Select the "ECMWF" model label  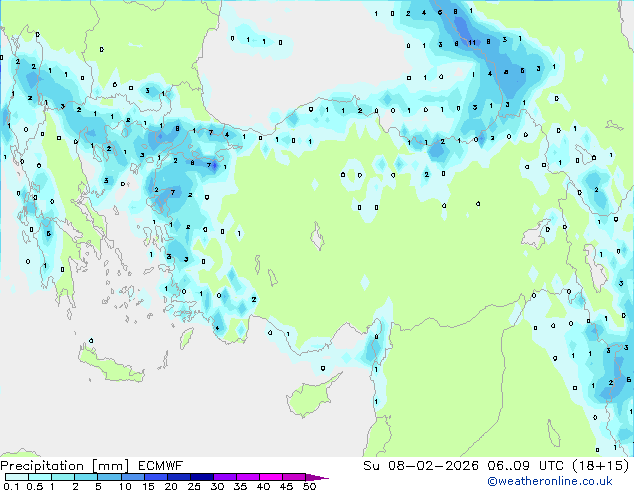tap(160, 466)
